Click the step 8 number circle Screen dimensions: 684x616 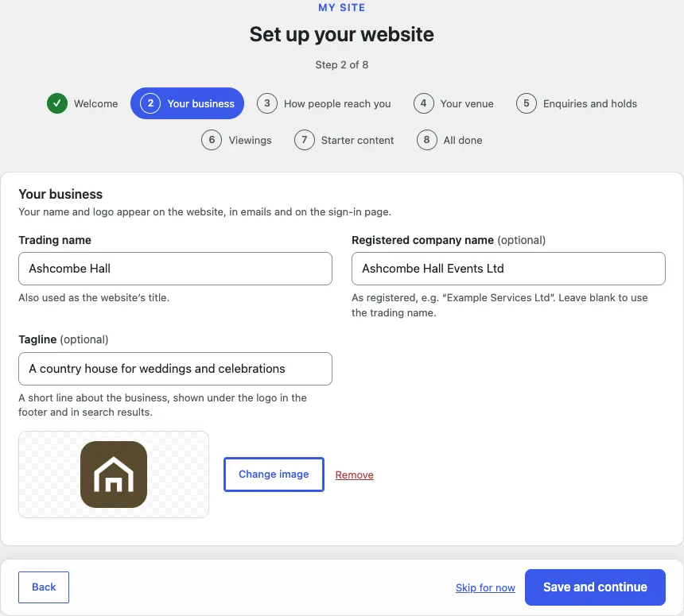426,140
